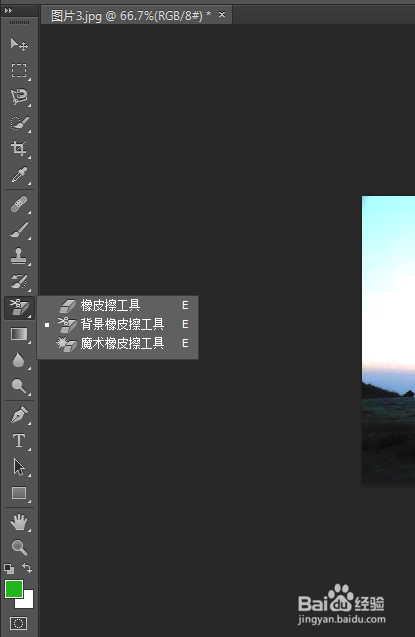The height and width of the screenshot is (637, 415).
Task: Choose 背景橡皮擦工具 from flyout menu
Action: point(117,324)
